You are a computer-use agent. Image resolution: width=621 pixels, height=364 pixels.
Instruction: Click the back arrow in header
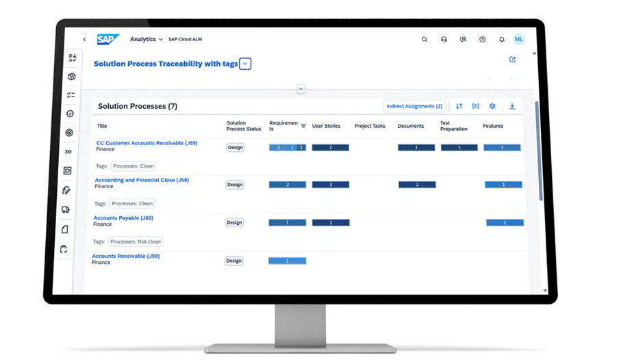point(84,39)
